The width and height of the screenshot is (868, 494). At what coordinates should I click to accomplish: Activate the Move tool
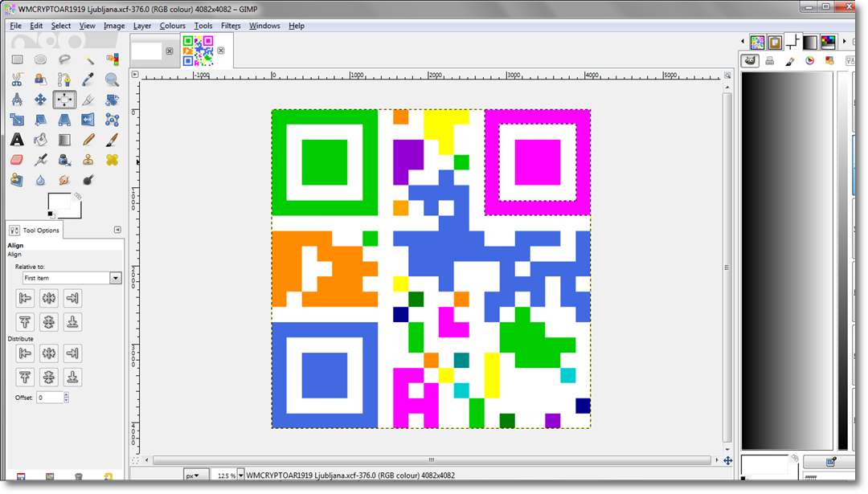click(x=40, y=100)
